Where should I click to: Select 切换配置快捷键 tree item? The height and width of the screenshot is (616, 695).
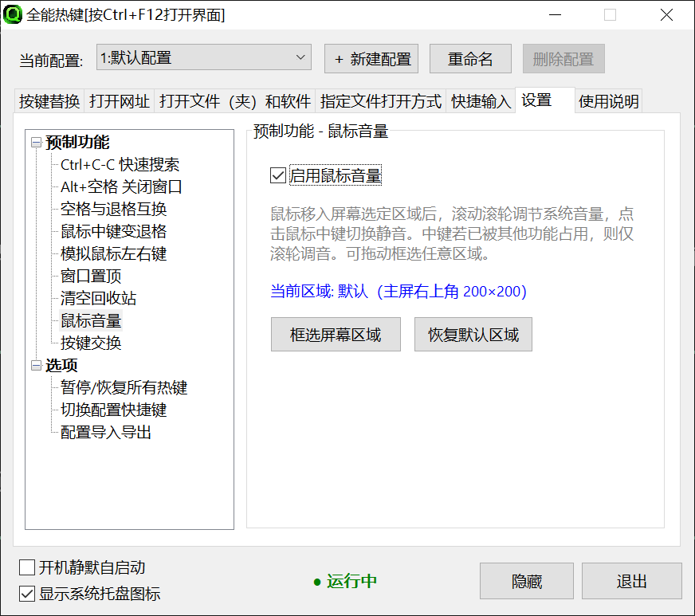(113, 410)
